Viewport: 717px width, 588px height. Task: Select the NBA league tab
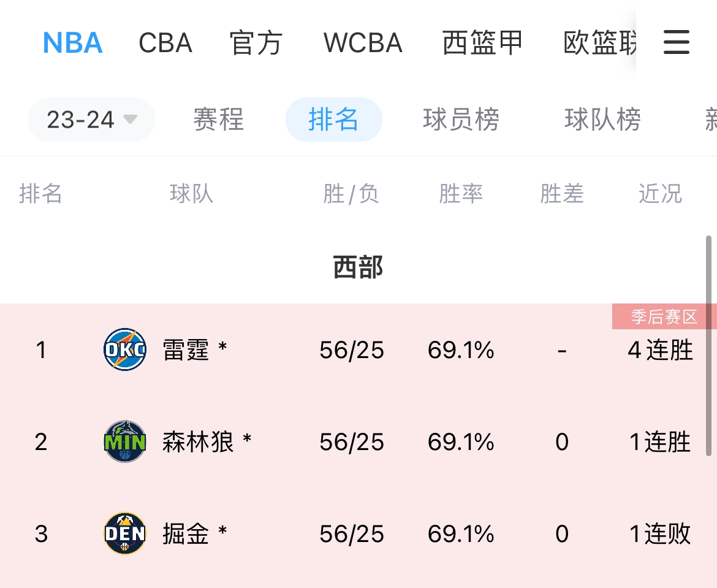click(73, 43)
